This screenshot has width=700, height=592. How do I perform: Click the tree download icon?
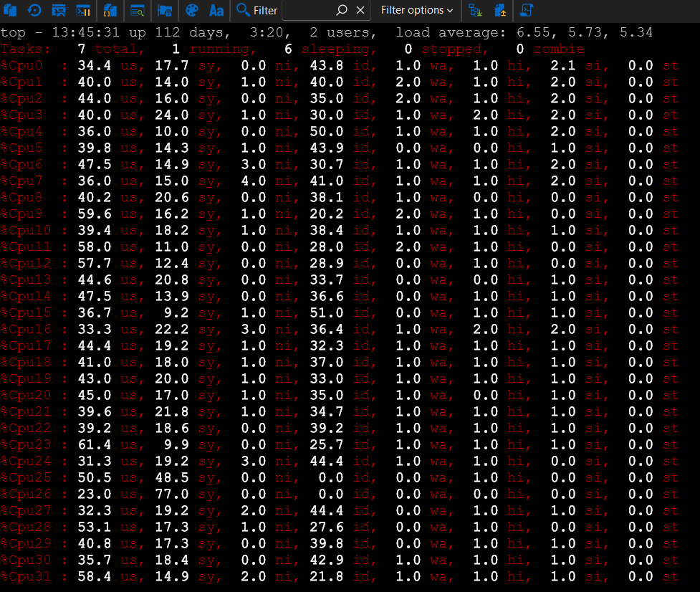(475, 10)
